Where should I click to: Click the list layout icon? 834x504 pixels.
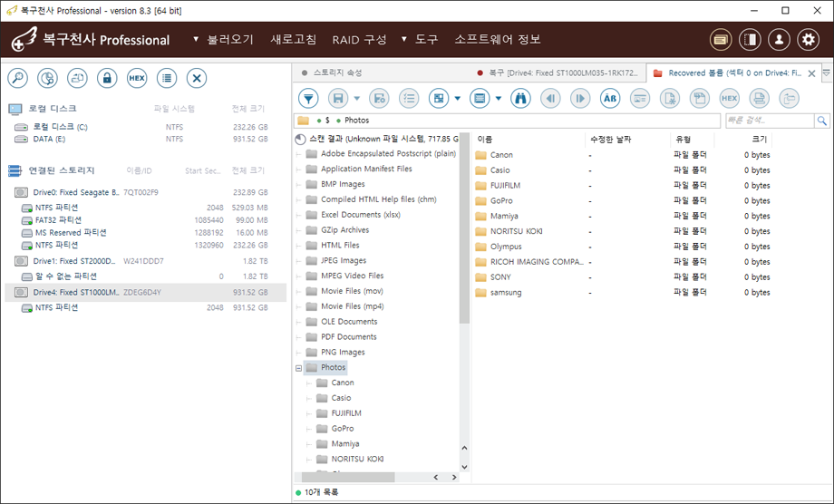pyautogui.click(x=480, y=99)
